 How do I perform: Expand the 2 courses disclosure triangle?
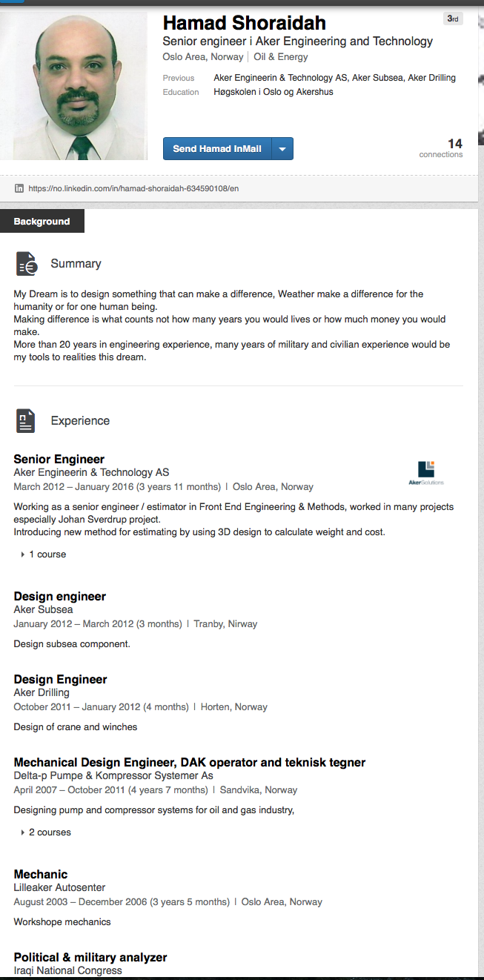pyautogui.click(x=23, y=832)
